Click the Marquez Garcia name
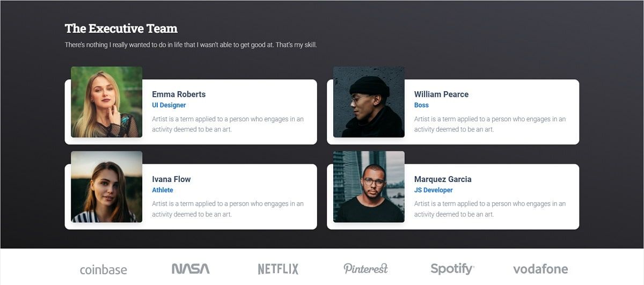644x285 pixels. pyautogui.click(x=443, y=179)
